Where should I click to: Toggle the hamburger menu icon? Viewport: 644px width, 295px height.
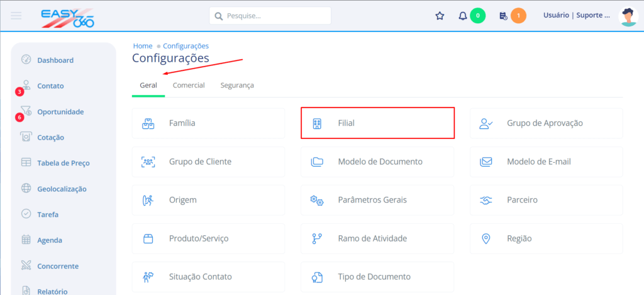pos(16,16)
